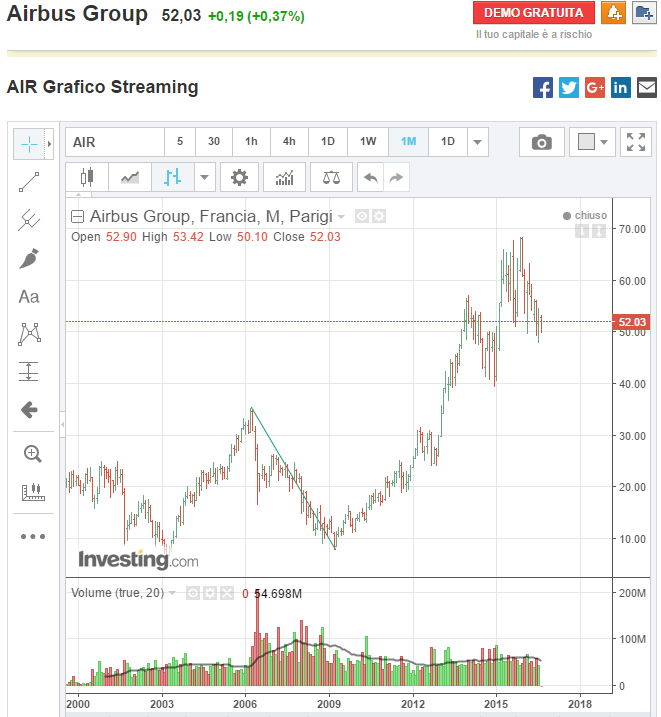The image size is (661, 717).
Task: Switch to candlestick chart style
Action: tap(87, 177)
